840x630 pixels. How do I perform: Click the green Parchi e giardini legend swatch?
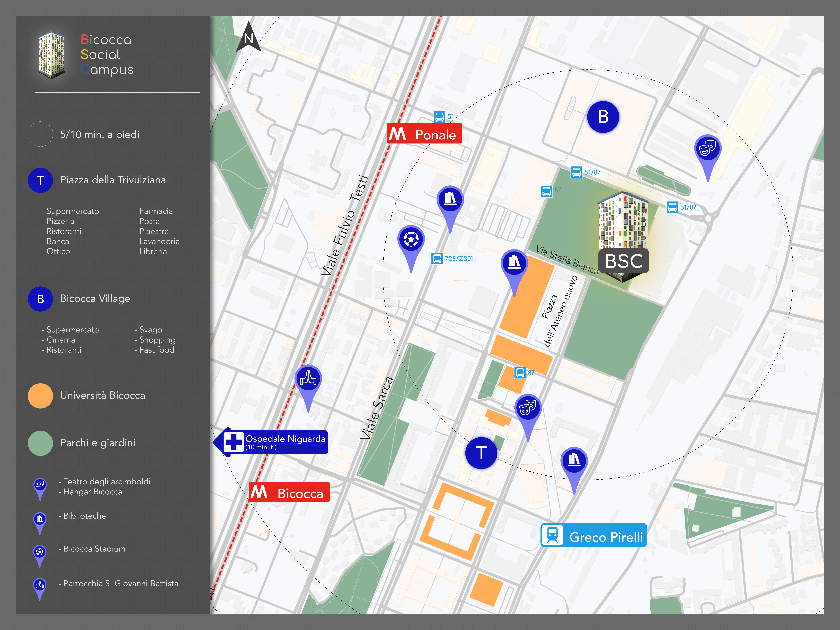tap(40, 443)
